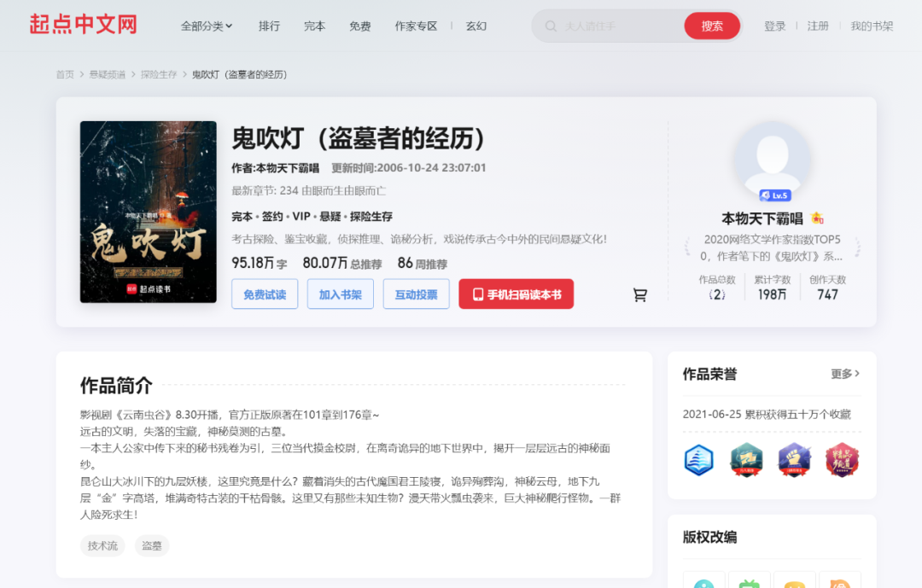Click the purple fist honor badge
Screen dimensions: 922x588
pos(795,460)
